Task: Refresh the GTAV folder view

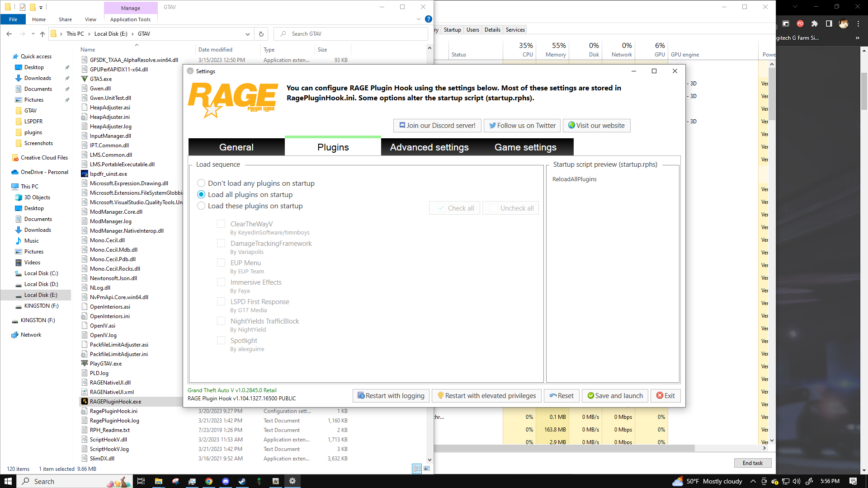Action: click(x=261, y=34)
